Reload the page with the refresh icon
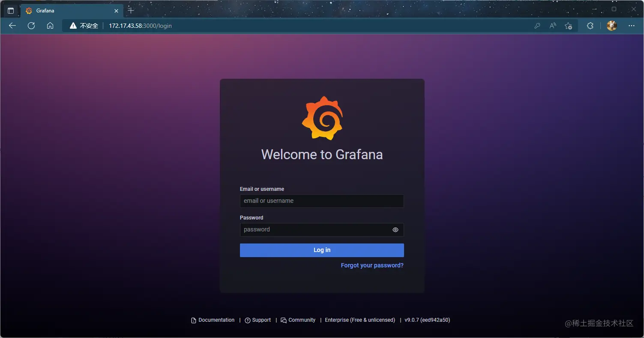Screen dimensions: 644x338 point(31,26)
